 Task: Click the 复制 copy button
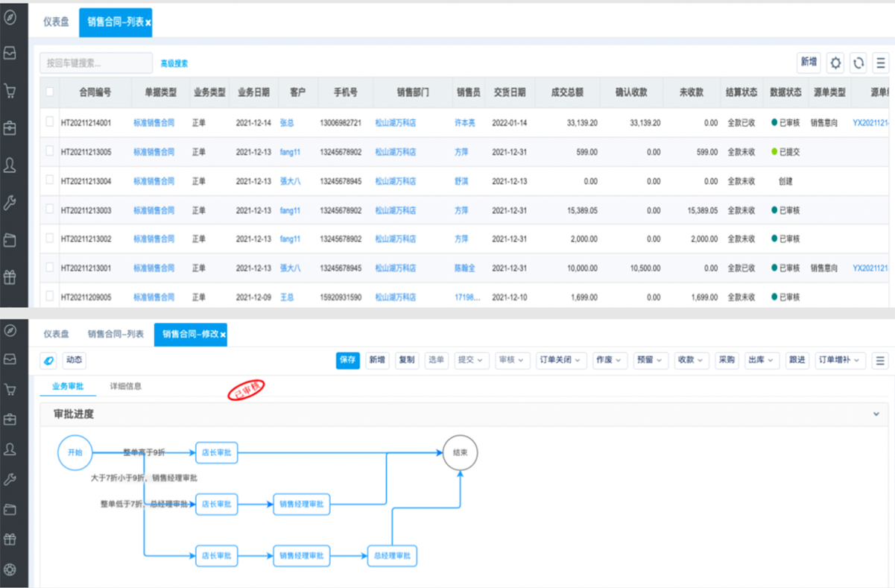(406, 360)
